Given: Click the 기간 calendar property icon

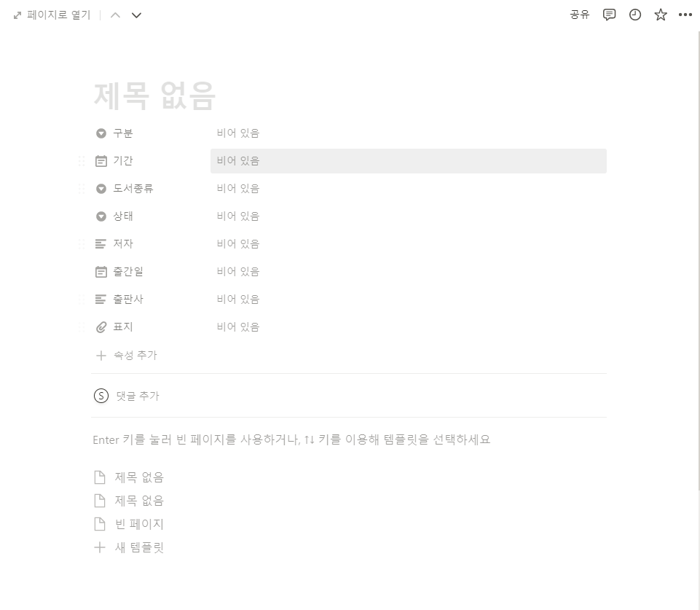Looking at the screenshot, I should [x=101, y=161].
